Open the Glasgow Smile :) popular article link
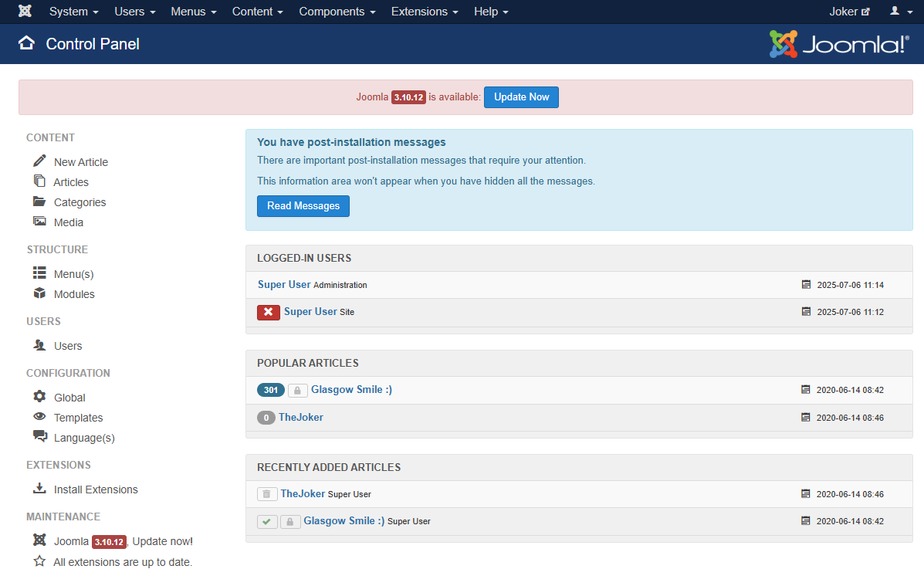 coord(351,390)
